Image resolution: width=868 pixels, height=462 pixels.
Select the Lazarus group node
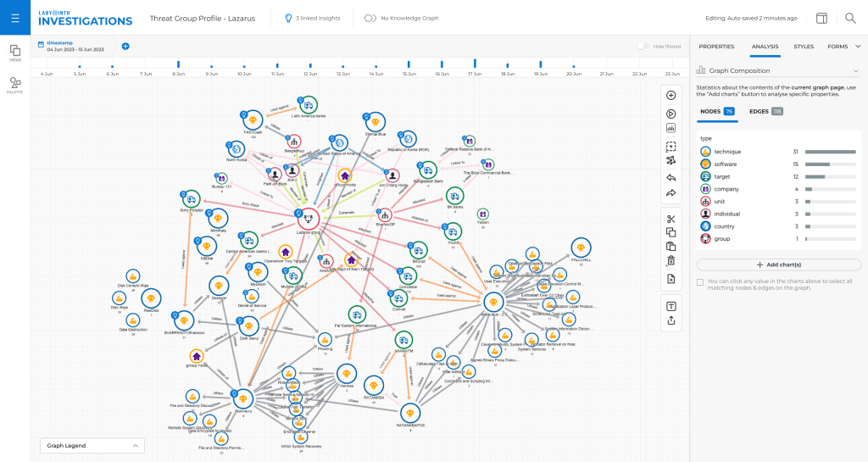tap(309, 219)
